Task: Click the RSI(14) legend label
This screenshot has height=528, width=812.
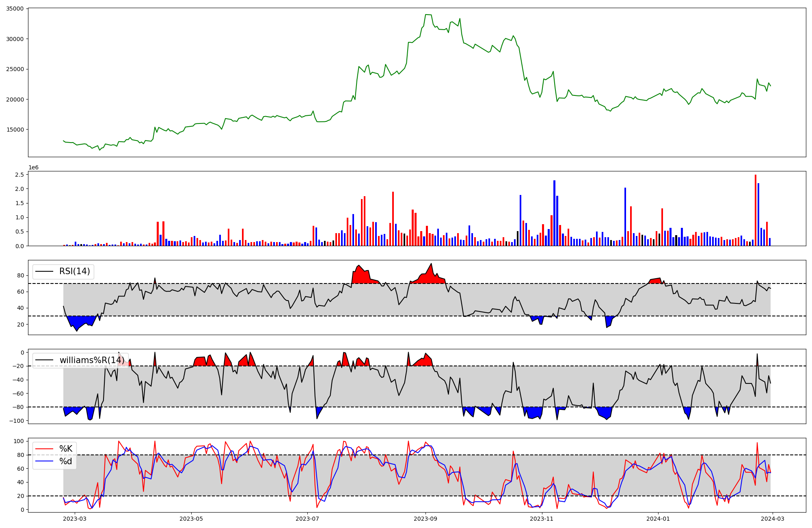Action: [x=74, y=271]
